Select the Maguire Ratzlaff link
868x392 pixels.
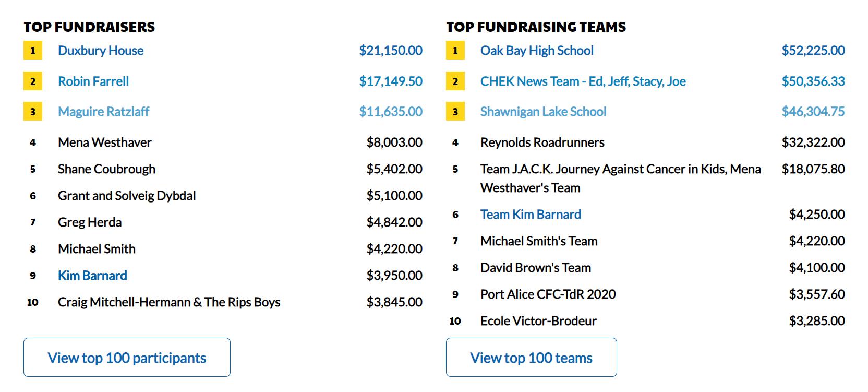[x=103, y=112]
